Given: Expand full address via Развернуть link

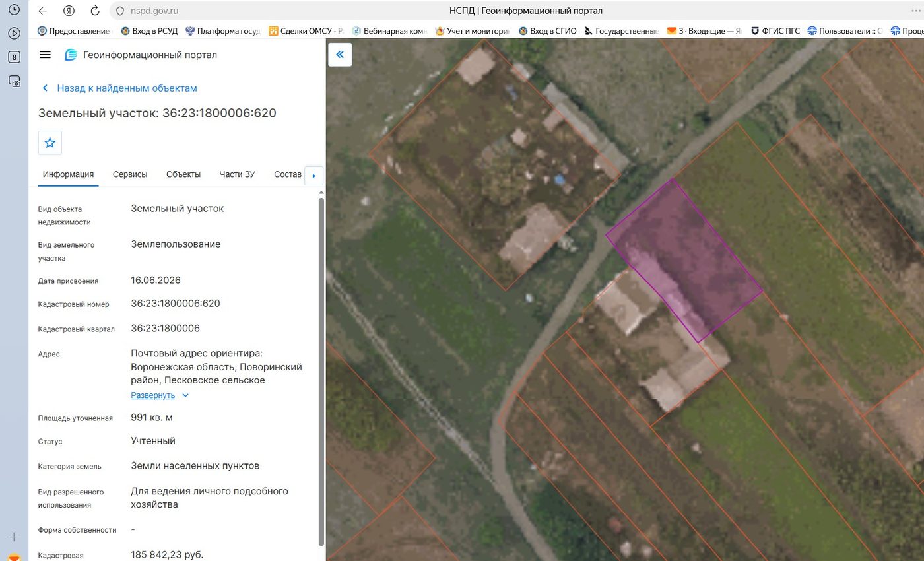Looking at the screenshot, I should tap(152, 395).
